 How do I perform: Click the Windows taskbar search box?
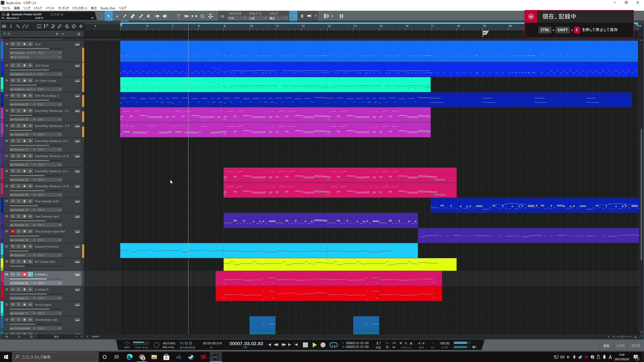click(55, 357)
